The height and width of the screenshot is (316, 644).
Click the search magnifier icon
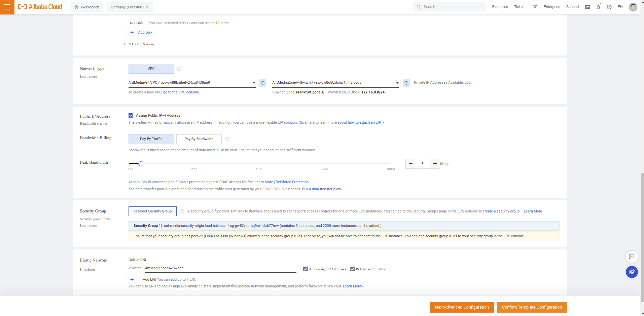coord(419,7)
